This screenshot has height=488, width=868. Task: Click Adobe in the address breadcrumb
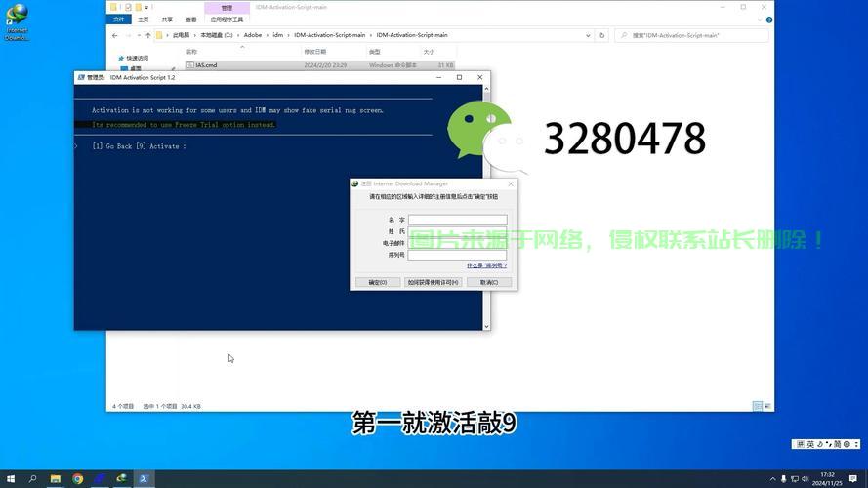(x=253, y=35)
